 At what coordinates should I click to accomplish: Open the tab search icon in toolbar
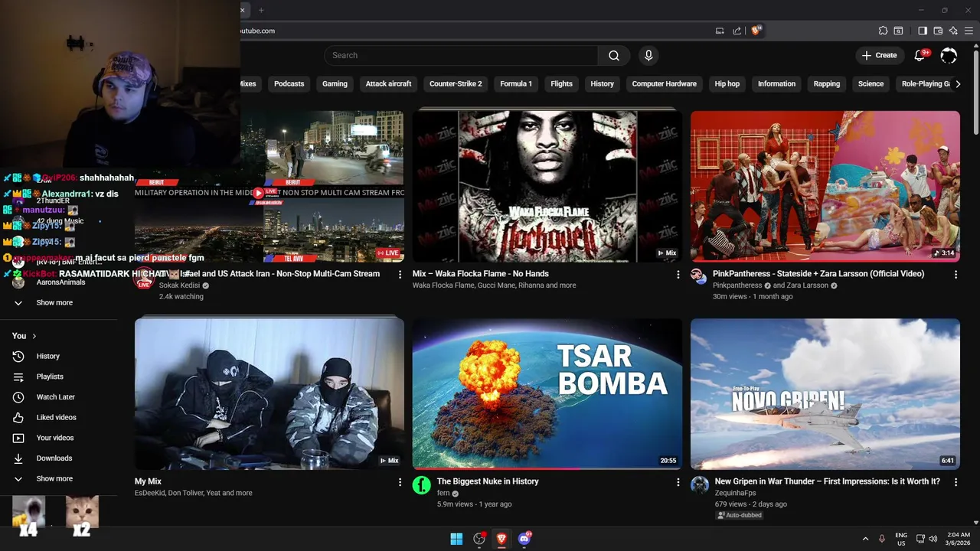(x=899, y=31)
